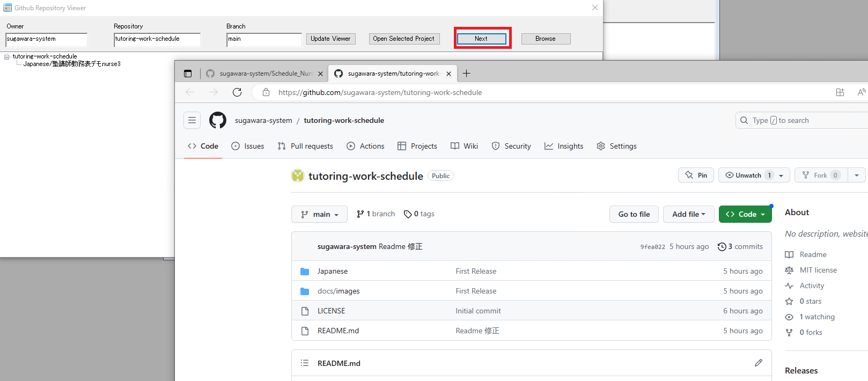
Task: Select the Projects tab
Action: [417, 146]
